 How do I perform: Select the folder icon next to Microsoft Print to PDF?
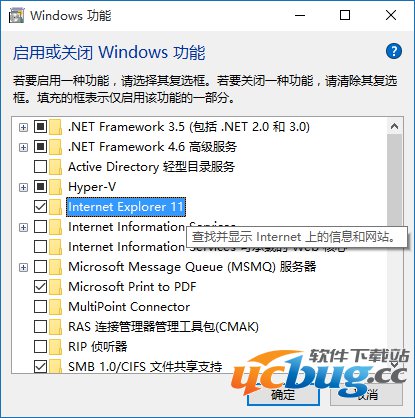tap(55, 287)
